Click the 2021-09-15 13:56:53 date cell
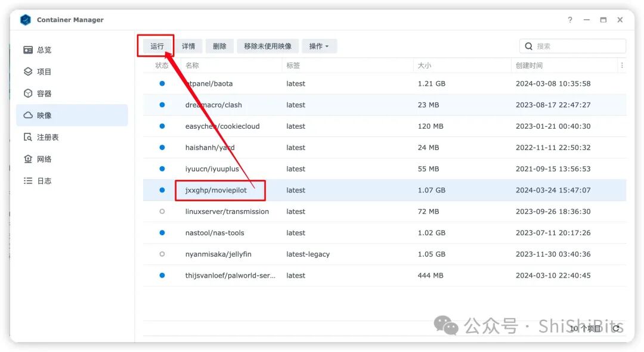Screen dimensions: 644x352 point(553,169)
